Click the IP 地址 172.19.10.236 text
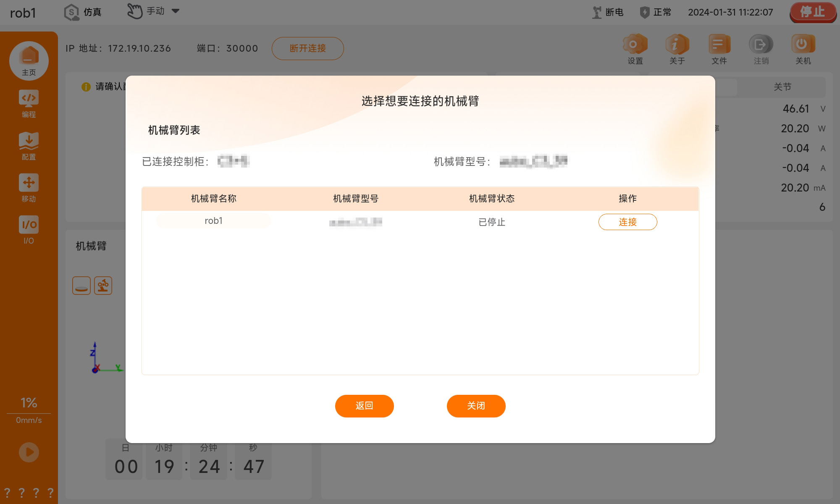Viewport: 840px width, 504px height. coord(118,48)
